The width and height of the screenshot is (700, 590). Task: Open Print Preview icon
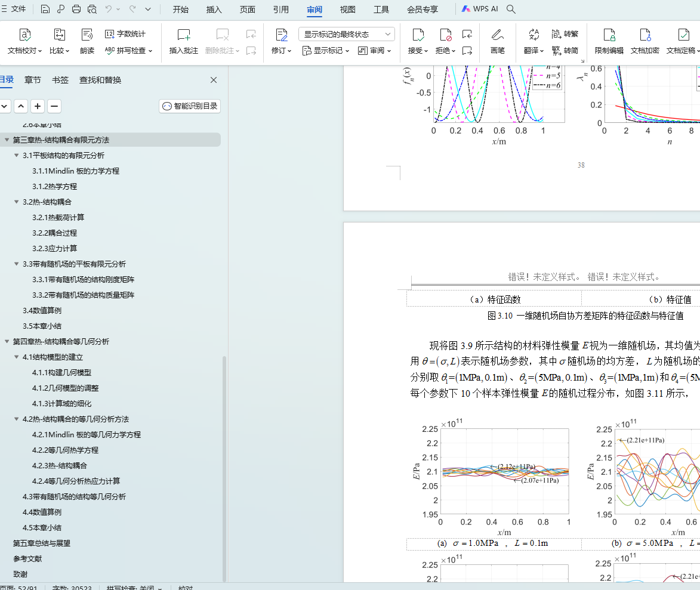pyautogui.click(x=92, y=9)
